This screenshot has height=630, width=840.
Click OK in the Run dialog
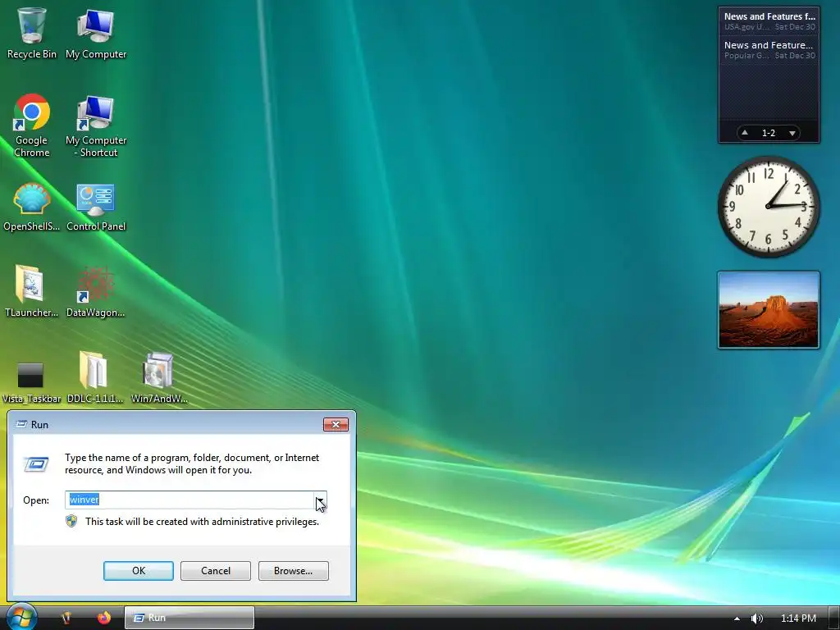tap(138, 571)
